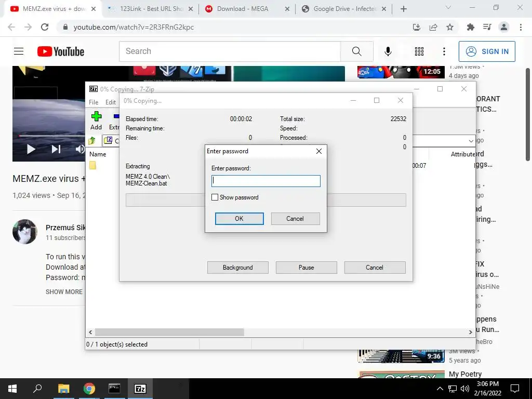Click the YouTube search magnifier button
The width and height of the screenshot is (532, 399).
pyautogui.click(x=356, y=51)
